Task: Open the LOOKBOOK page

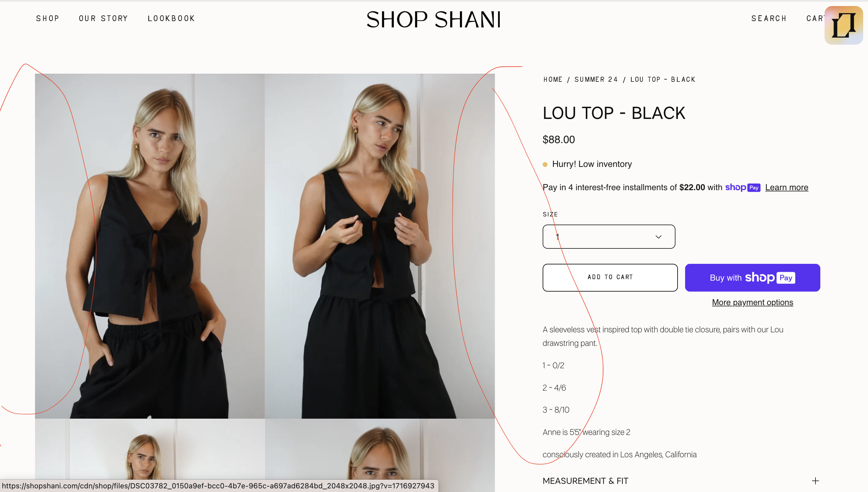Action: (171, 19)
